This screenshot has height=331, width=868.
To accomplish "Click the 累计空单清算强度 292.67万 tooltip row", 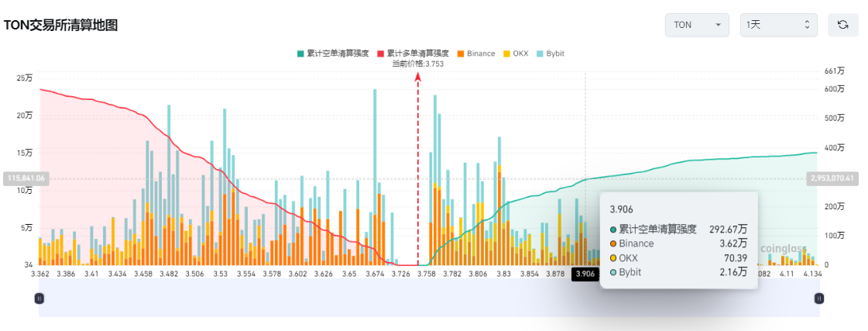I will pos(678,229).
